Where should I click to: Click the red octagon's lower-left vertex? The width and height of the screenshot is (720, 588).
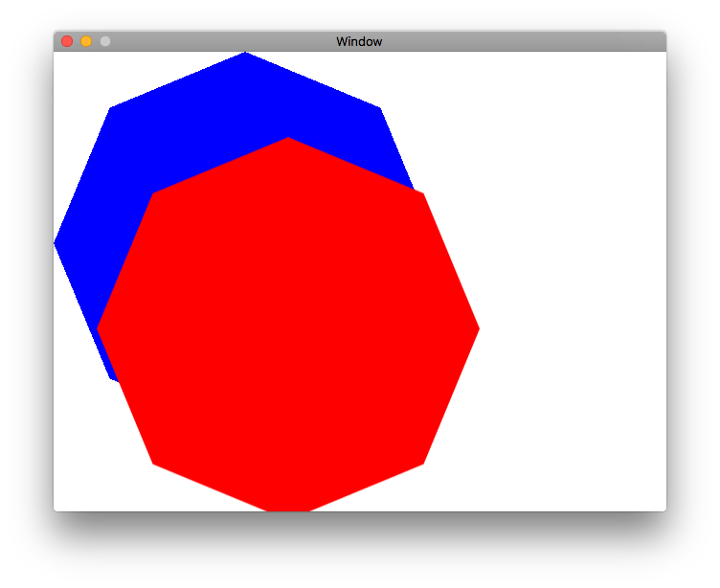(154, 464)
